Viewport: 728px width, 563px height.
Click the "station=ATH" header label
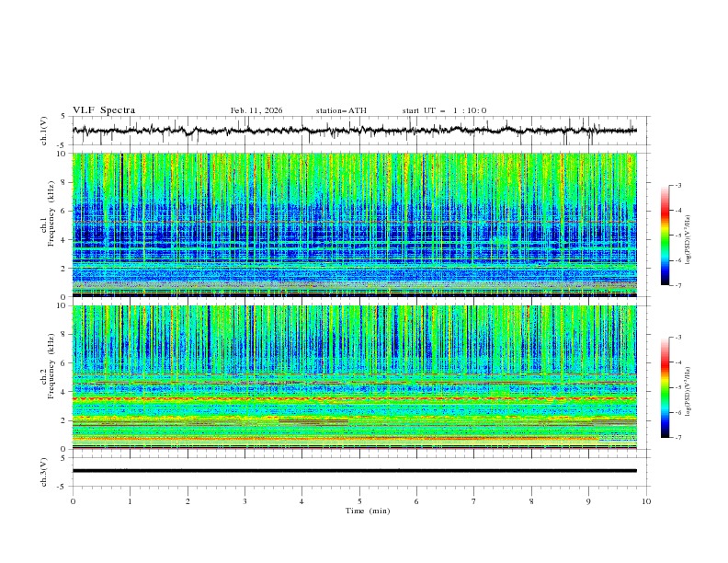[x=341, y=110]
